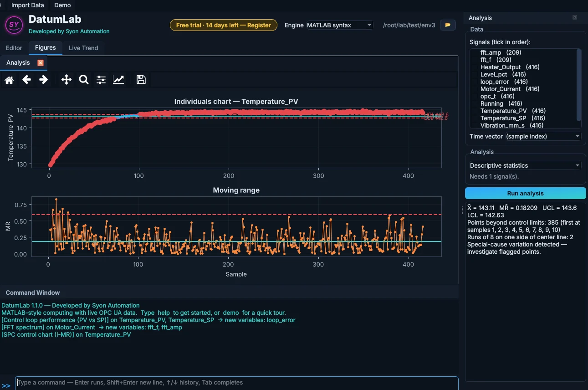Open the Import Data menu
The width and height of the screenshot is (588, 390).
28,5
